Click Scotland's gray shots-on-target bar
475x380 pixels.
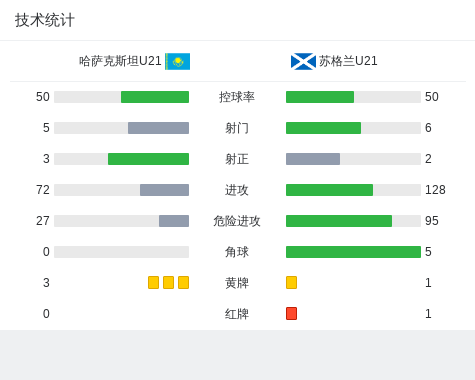[313, 159]
